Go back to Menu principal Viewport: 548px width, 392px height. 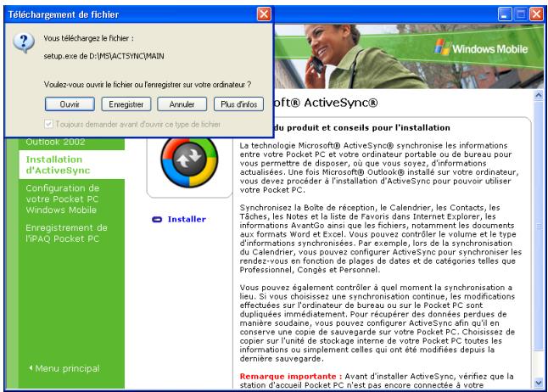[67, 368]
